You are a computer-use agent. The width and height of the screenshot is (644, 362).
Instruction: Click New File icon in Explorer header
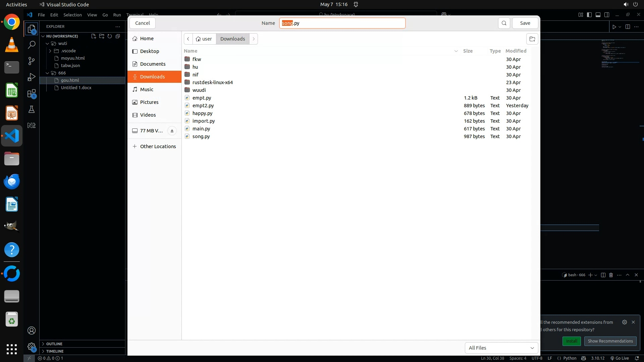94,36
